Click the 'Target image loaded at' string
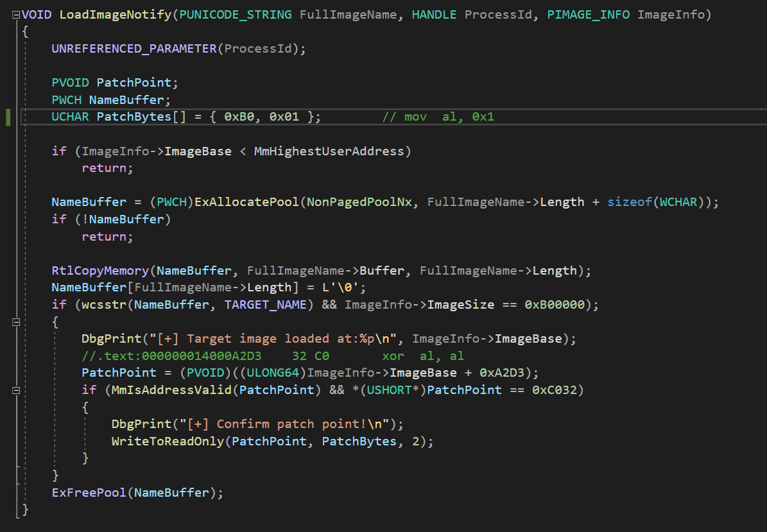The height and width of the screenshot is (532, 767). (273, 339)
